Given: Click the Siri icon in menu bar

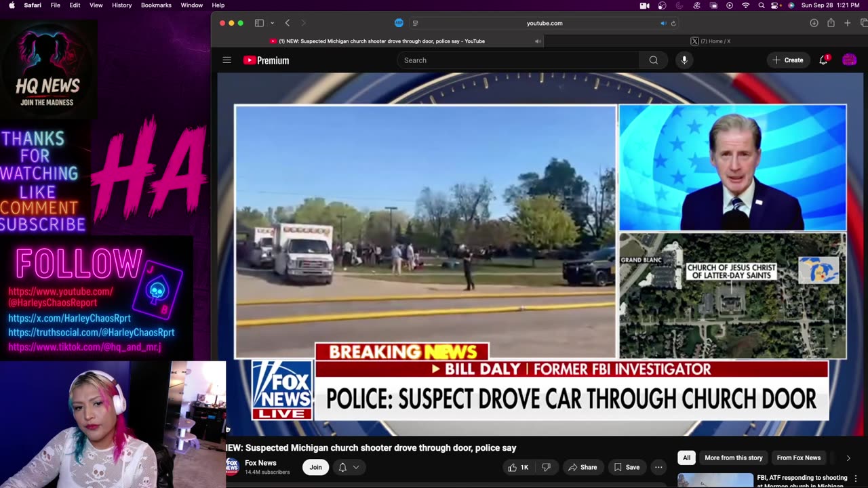Looking at the screenshot, I should (x=791, y=5).
